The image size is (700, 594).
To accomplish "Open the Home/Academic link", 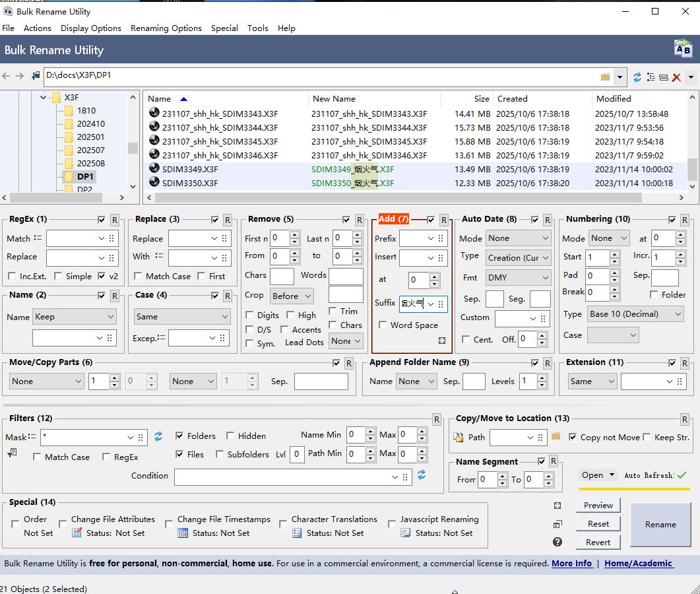I will click(x=638, y=563).
